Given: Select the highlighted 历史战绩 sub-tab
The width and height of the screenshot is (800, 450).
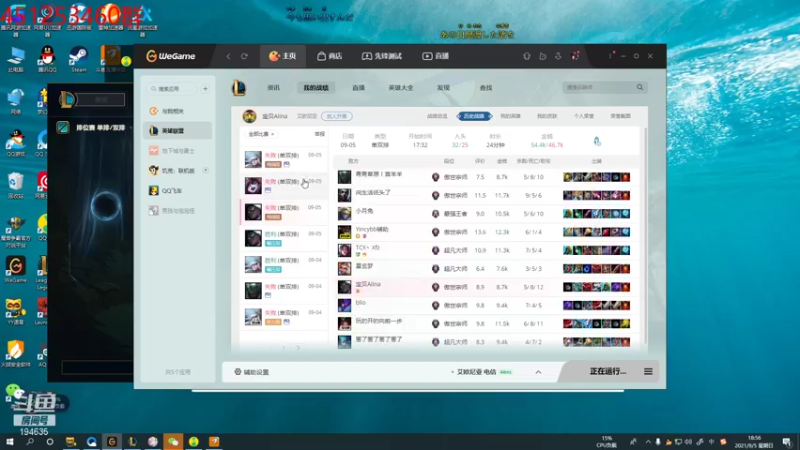Looking at the screenshot, I should (474, 116).
